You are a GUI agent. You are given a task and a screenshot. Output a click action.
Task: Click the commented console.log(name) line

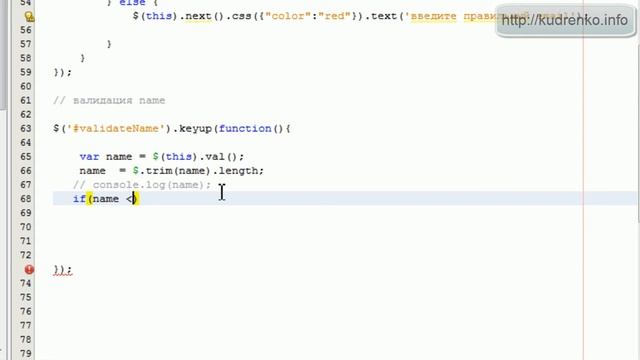[142, 185]
